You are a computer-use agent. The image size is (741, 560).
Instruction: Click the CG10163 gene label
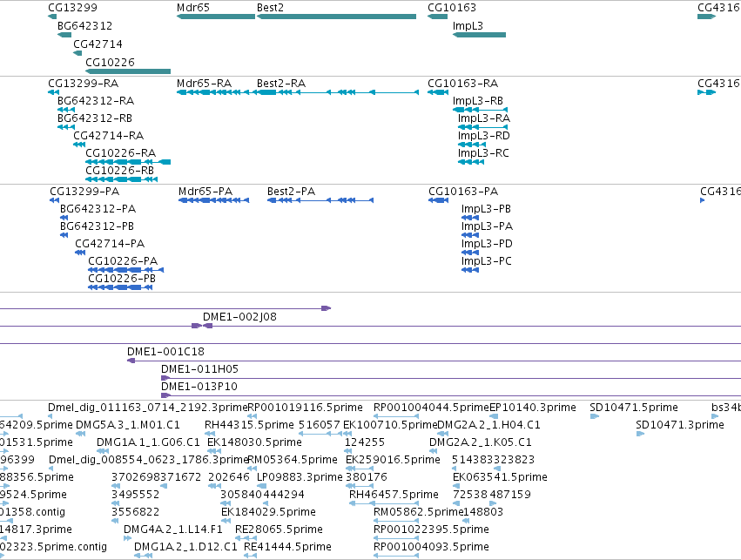pyautogui.click(x=452, y=8)
